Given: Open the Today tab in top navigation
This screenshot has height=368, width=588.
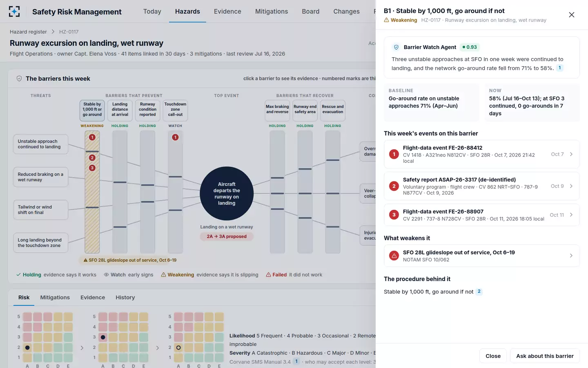Looking at the screenshot, I should pos(152,11).
